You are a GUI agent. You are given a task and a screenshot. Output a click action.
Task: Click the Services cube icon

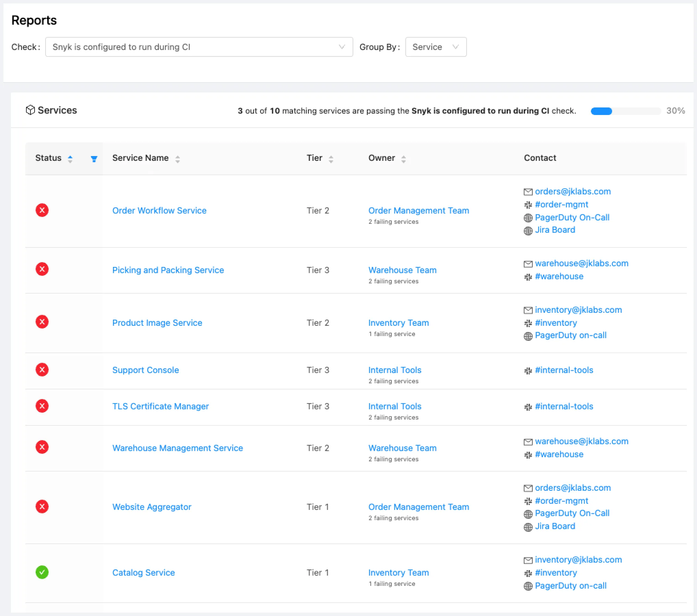[x=30, y=110]
